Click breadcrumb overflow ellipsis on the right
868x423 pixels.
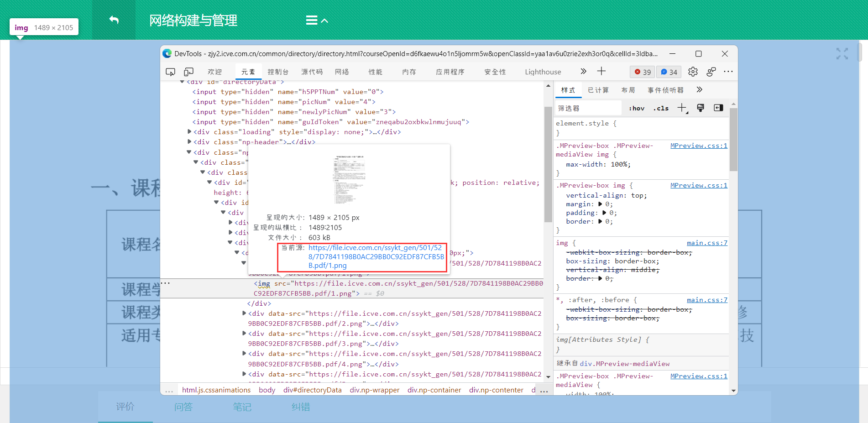click(544, 391)
